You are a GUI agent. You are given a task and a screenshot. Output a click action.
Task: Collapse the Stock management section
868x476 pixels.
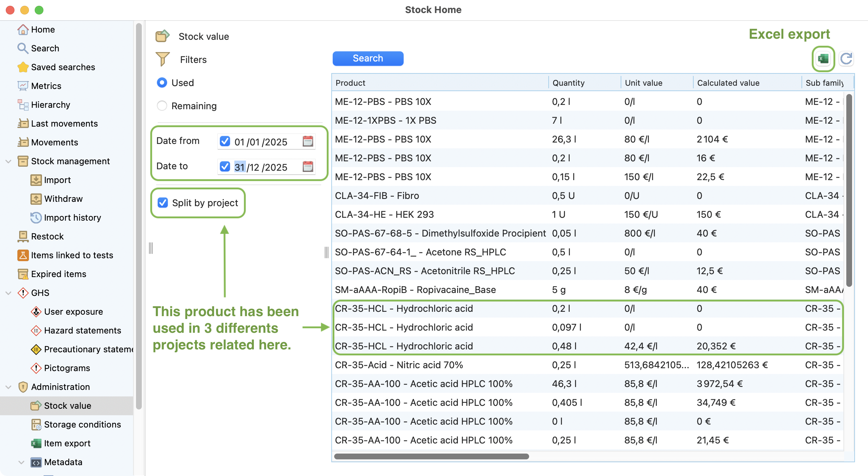click(8, 161)
